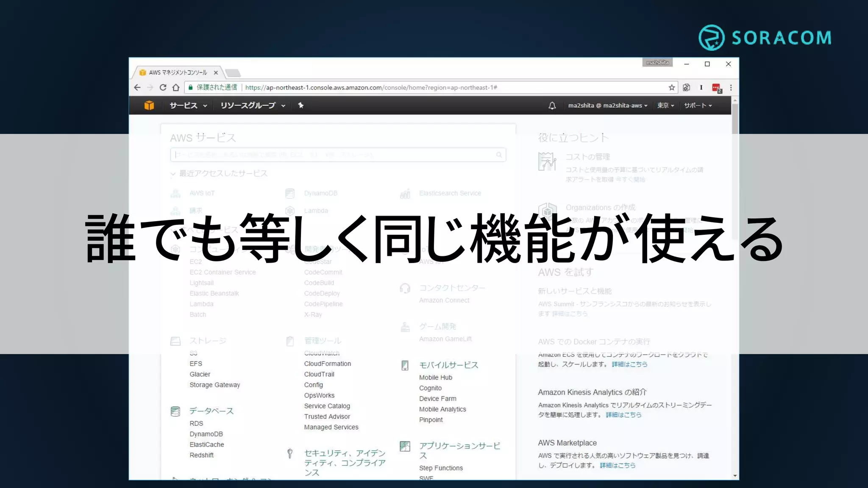
Task: Open Storage Gateway service
Action: point(215,385)
